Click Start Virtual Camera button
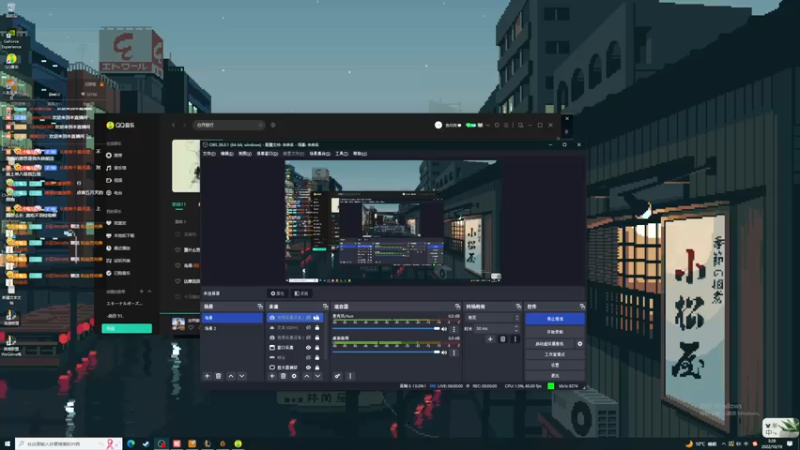This screenshot has width=800, height=450. coord(550,344)
